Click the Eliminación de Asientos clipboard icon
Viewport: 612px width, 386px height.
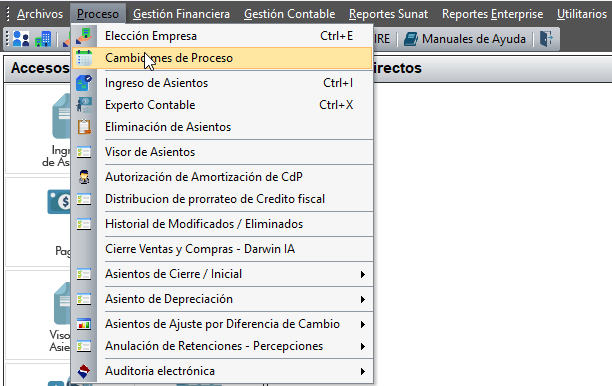pos(84,127)
